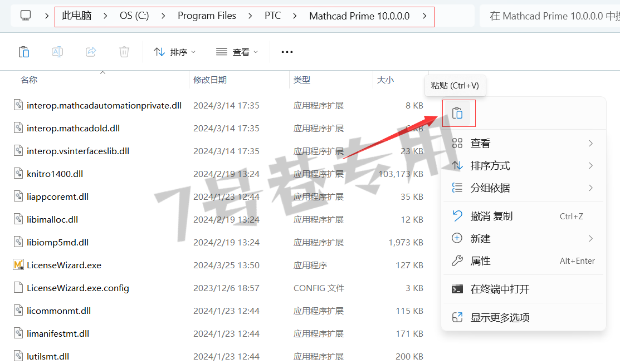Image resolution: width=620 pixels, height=364 pixels.
Task: Click the LicenseWizard.exe.config file icon
Action: coord(18,288)
